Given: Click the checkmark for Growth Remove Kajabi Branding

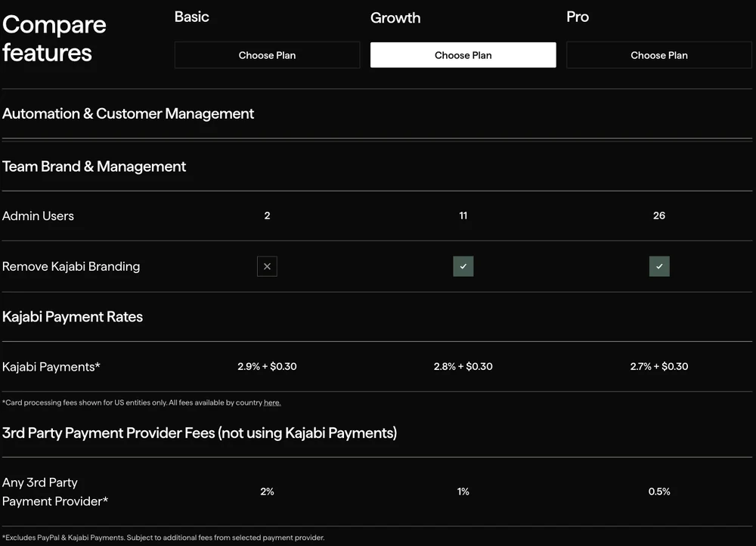Looking at the screenshot, I should pyautogui.click(x=463, y=266).
